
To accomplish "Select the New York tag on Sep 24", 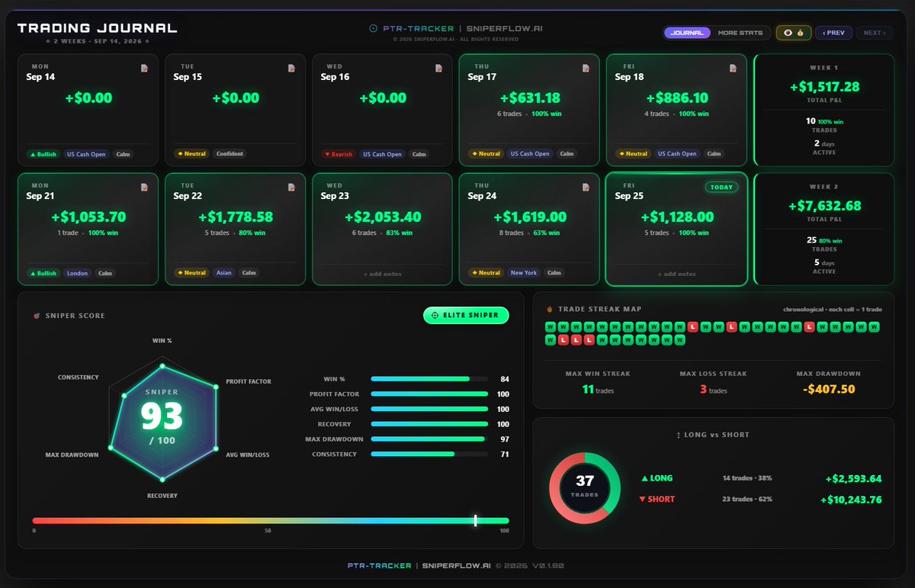I will [x=523, y=273].
